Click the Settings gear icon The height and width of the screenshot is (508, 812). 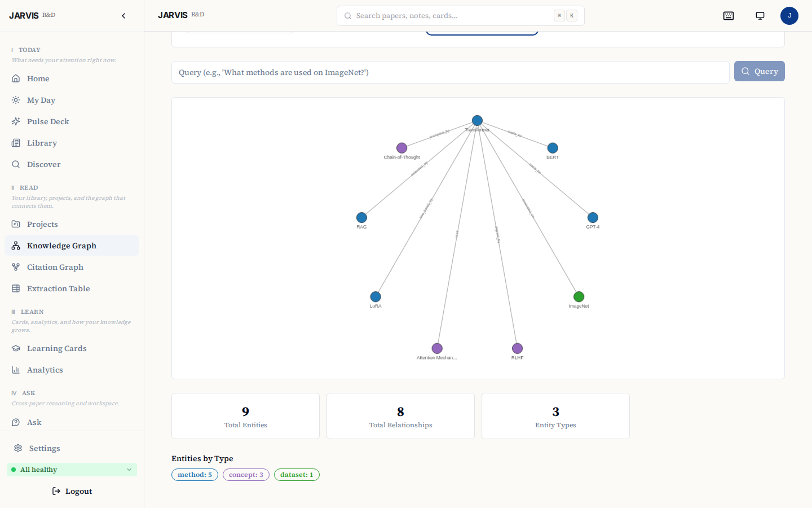pos(18,448)
